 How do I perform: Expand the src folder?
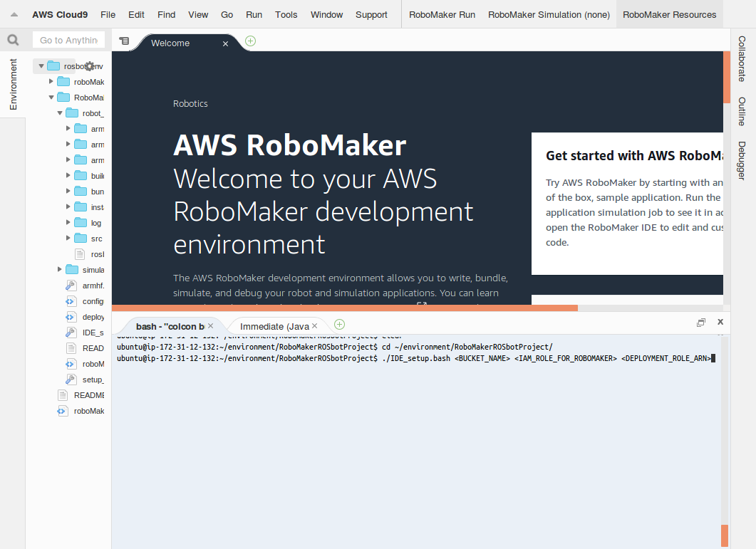click(68, 238)
